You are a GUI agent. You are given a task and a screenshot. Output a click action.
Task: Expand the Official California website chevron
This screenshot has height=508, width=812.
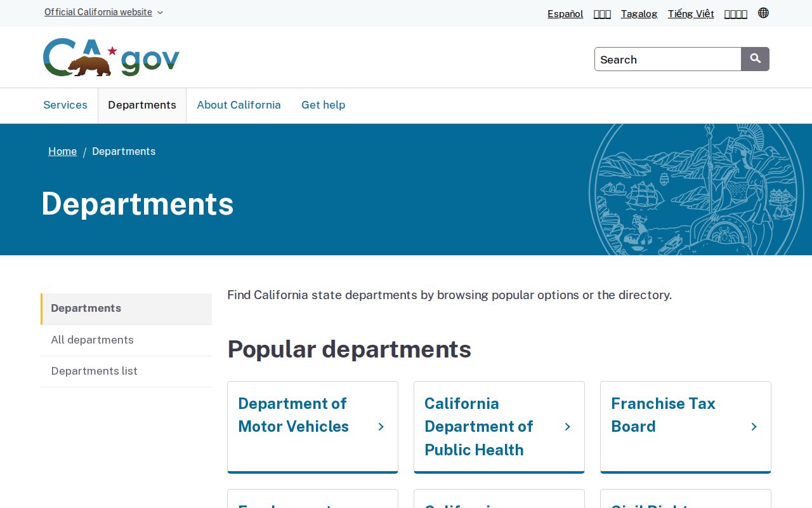[x=160, y=13]
